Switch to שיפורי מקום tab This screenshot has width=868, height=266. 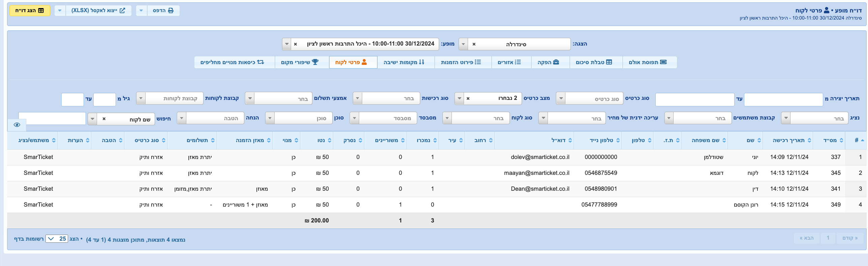302,62
